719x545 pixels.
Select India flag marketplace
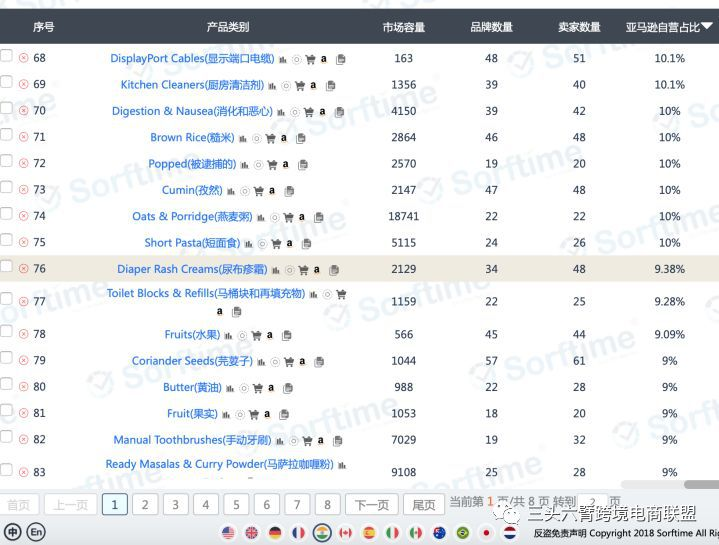(322, 533)
